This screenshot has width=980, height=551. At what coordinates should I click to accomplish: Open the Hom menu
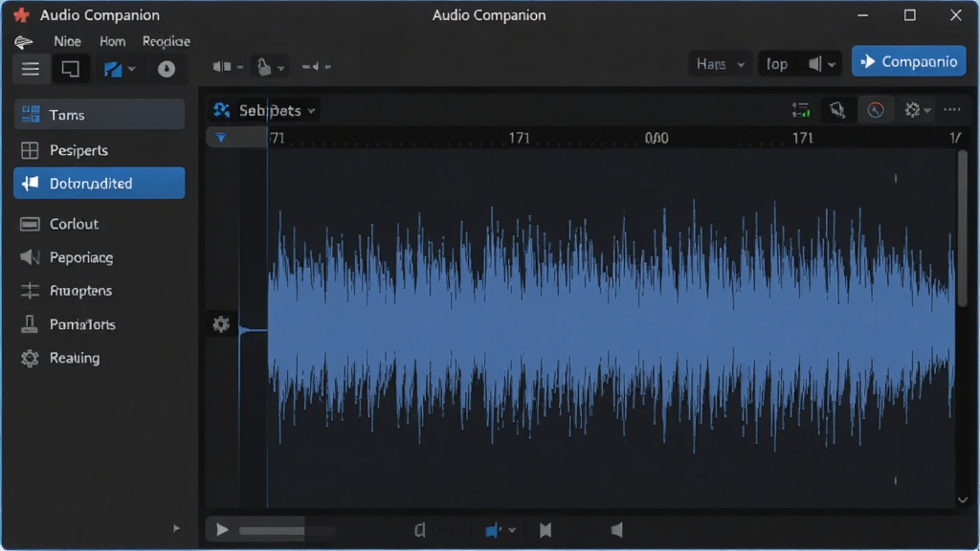point(113,41)
